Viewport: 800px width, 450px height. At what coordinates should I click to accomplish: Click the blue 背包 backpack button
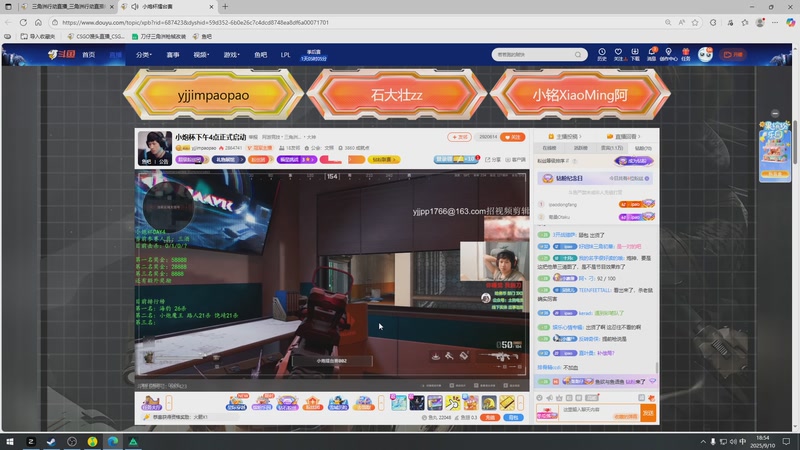[x=513, y=417]
